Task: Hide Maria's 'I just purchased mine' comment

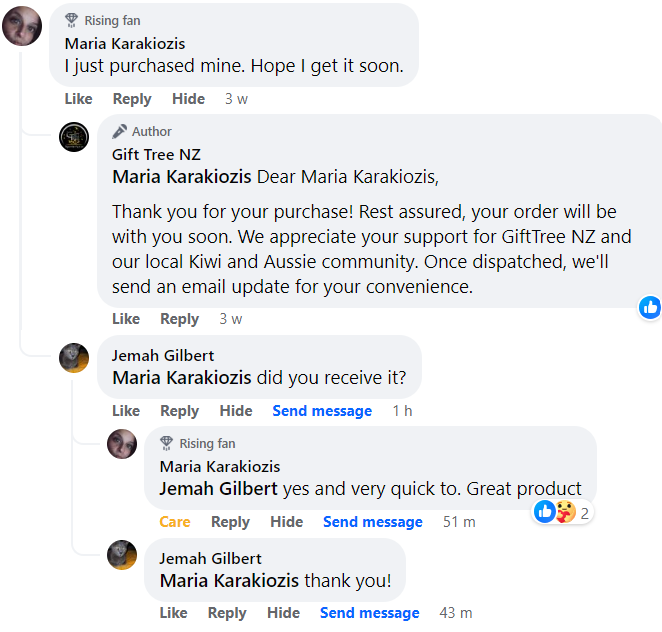Action: click(x=188, y=99)
